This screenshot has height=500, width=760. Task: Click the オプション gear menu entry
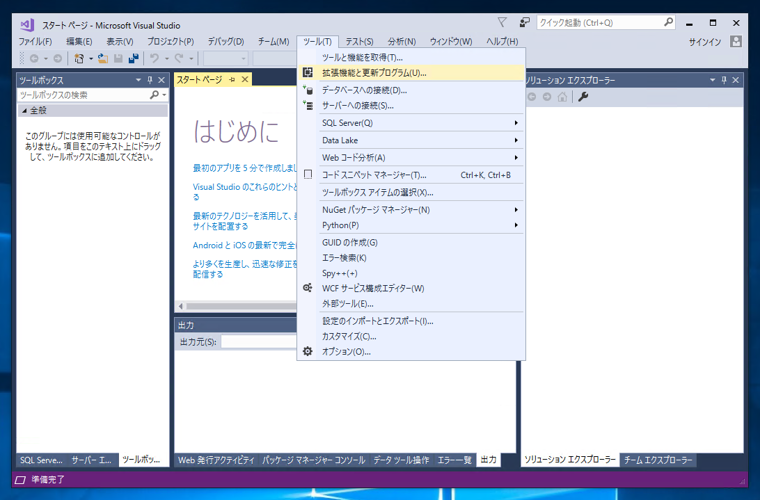[346, 352]
